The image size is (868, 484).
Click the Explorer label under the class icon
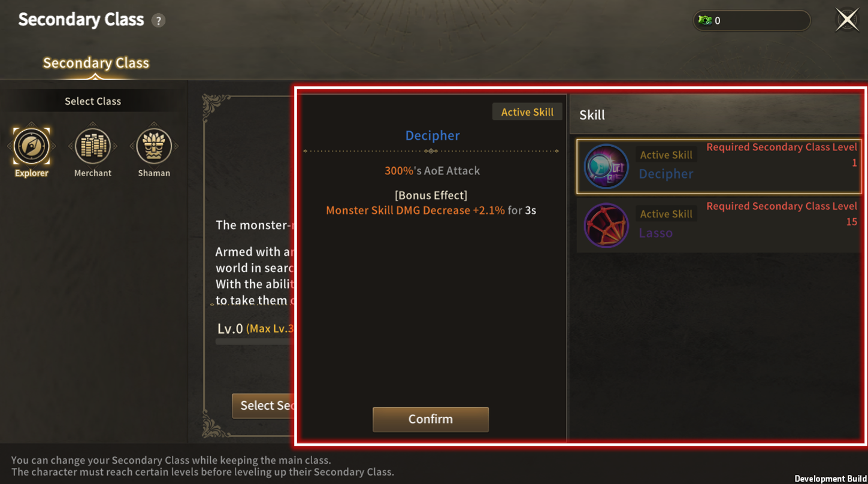pyautogui.click(x=31, y=173)
